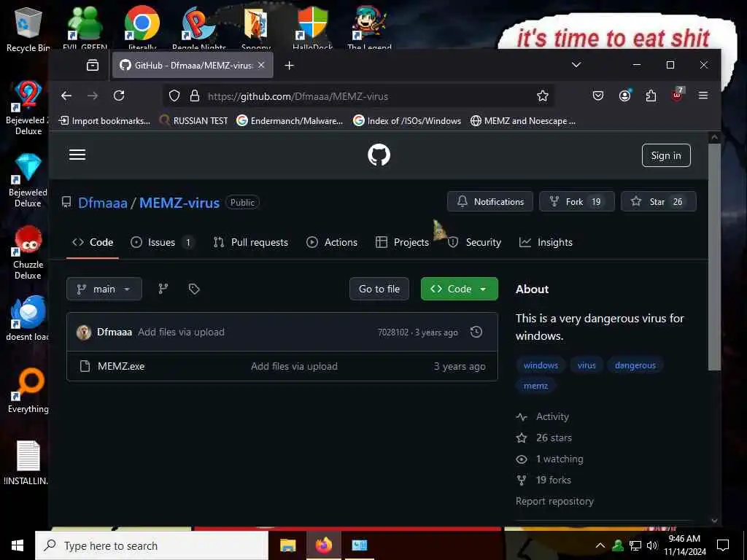Expand the green Code dropdown

coord(460,289)
